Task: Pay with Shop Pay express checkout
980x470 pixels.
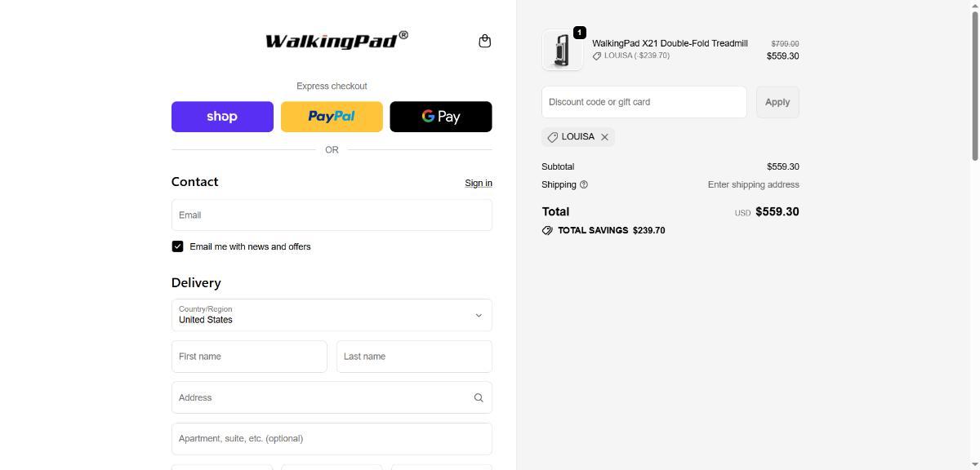Action: pyautogui.click(x=222, y=117)
